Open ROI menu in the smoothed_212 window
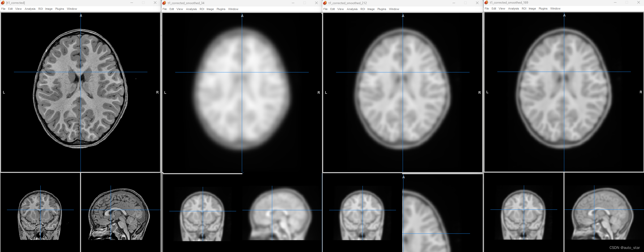 pos(363,9)
